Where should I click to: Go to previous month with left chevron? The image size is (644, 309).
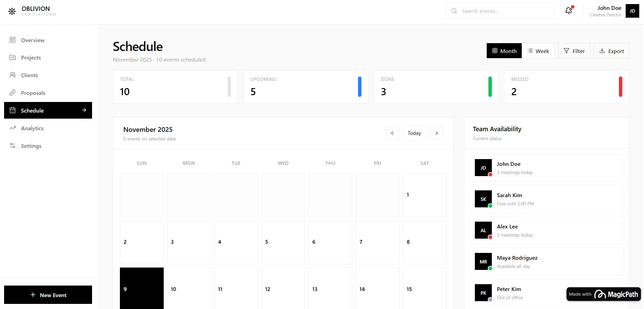click(392, 133)
